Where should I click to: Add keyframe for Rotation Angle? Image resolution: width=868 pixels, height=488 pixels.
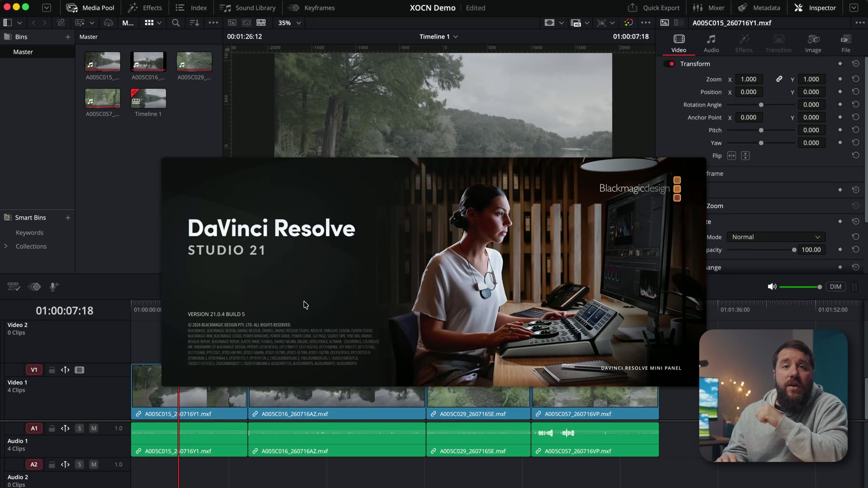click(x=840, y=104)
